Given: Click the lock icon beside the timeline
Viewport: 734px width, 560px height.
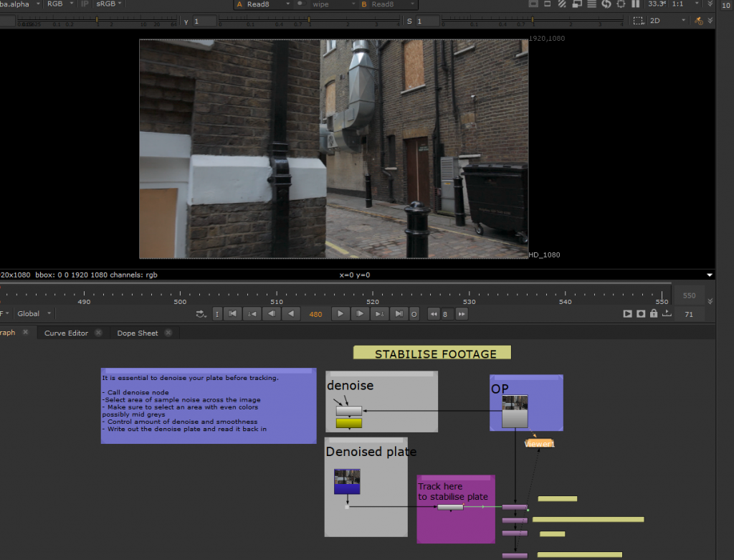Looking at the screenshot, I should pos(654,314).
